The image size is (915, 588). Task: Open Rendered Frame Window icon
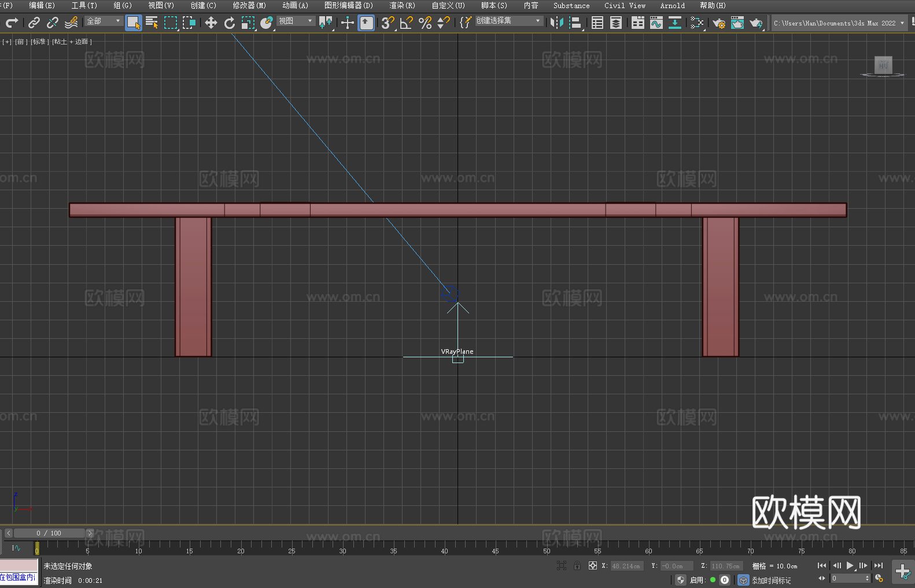point(737,23)
